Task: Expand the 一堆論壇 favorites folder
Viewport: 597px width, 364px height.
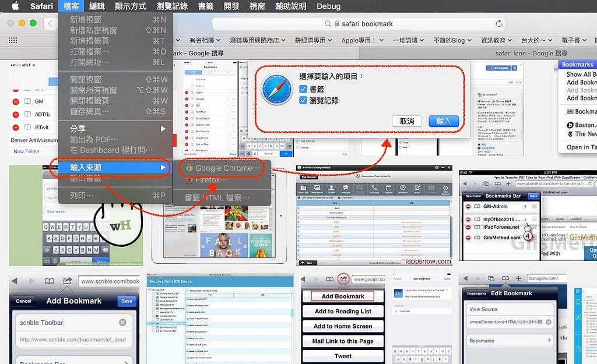Action: [x=408, y=40]
